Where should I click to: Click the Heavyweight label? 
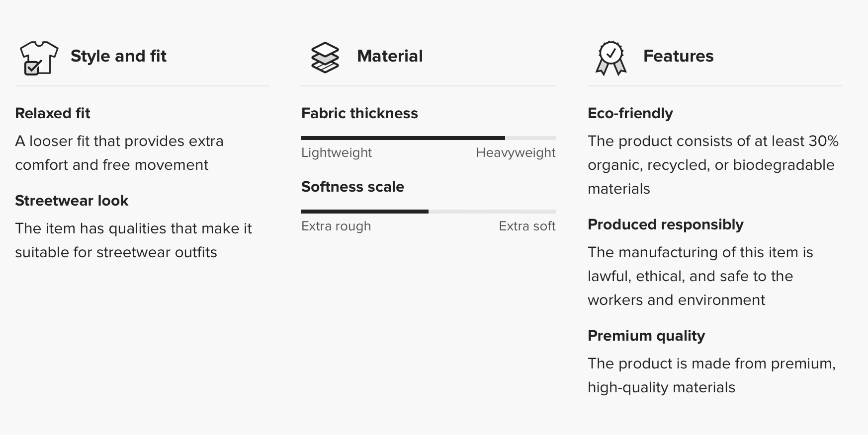coord(516,153)
